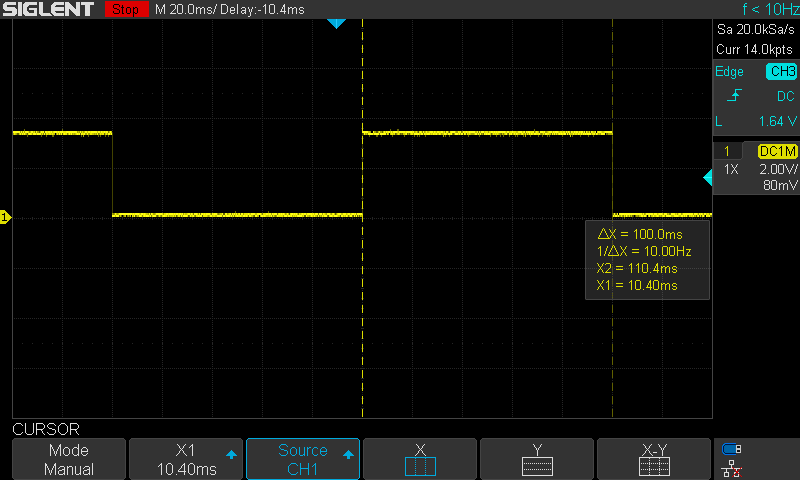
Task: Click the ΔX = 100.0ms cursor readout
Action: (x=640, y=235)
